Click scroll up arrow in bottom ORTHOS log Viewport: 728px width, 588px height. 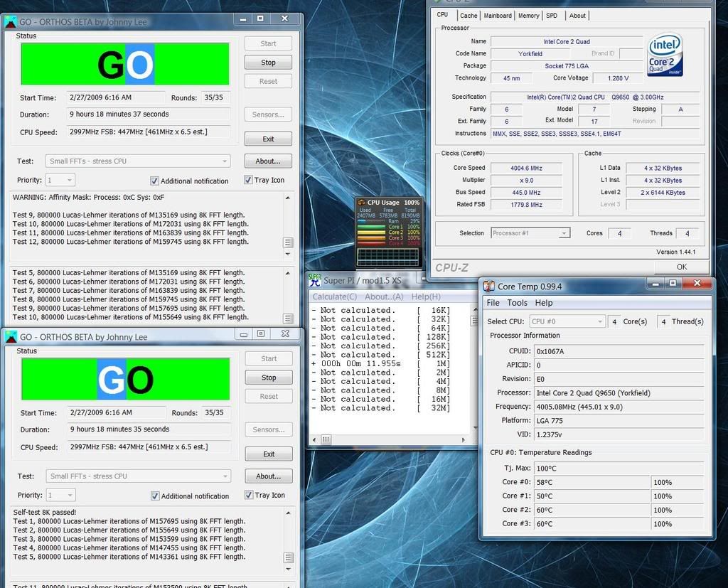289,513
